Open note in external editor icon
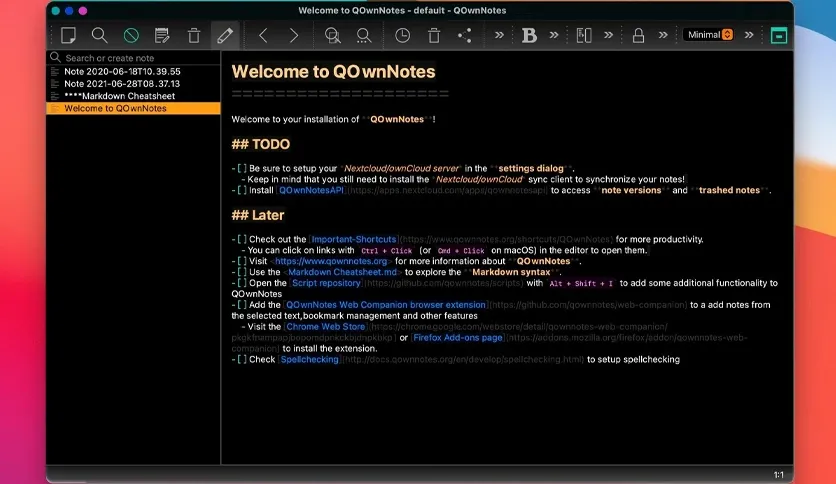 pos(162,35)
